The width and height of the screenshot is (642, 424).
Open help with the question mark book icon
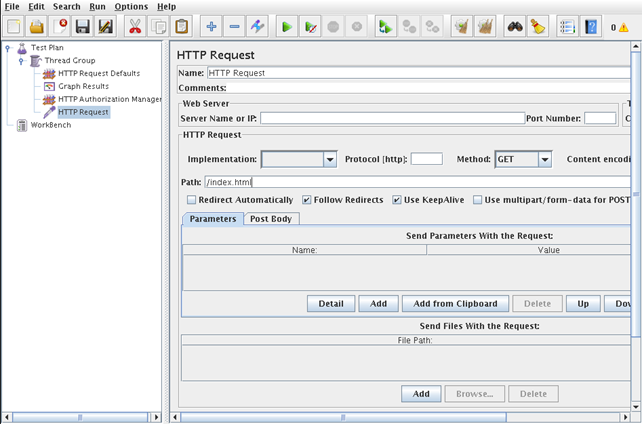[x=591, y=27]
